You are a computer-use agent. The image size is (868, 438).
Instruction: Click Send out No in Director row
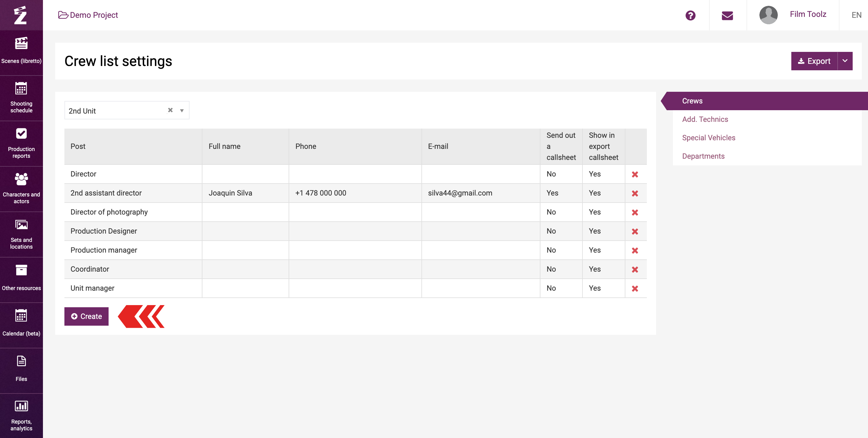coord(551,174)
